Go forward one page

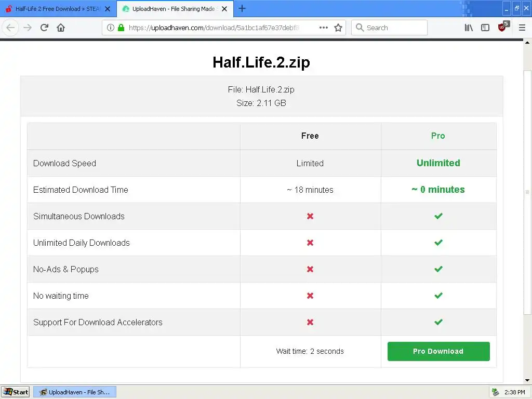[x=28, y=28]
